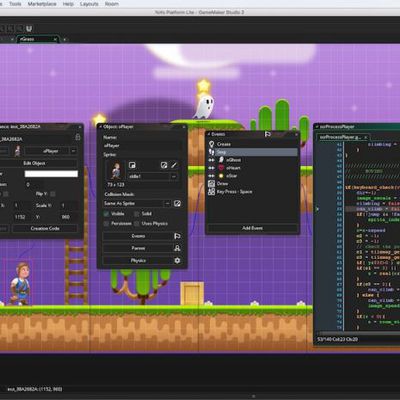
Task: Toggle the Persistent checkbox
Action: point(106,224)
